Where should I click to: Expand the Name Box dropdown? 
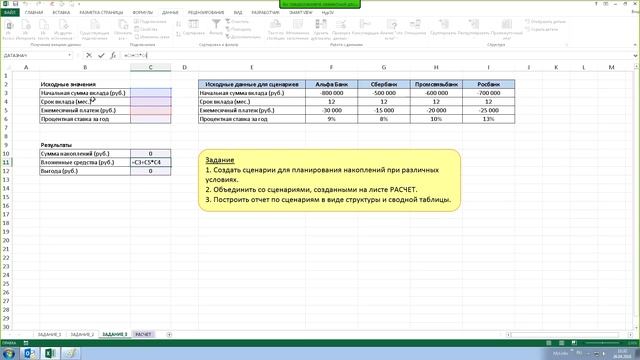[69, 55]
